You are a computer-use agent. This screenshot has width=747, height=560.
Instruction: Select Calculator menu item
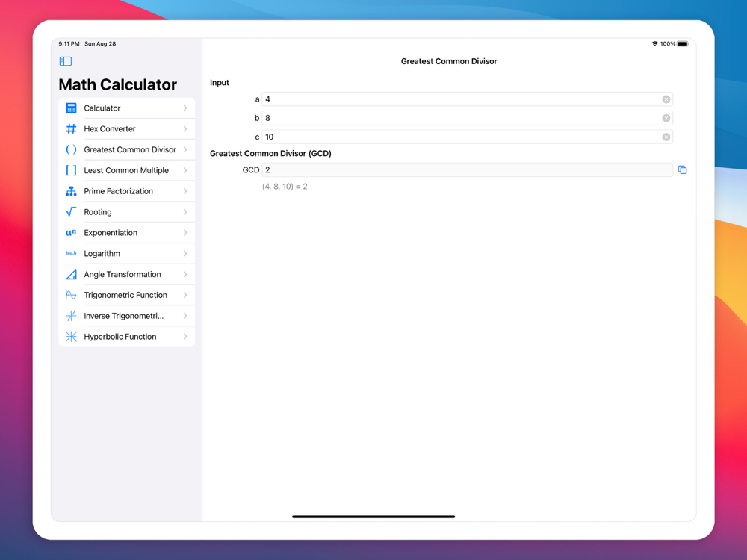(127, 108)
